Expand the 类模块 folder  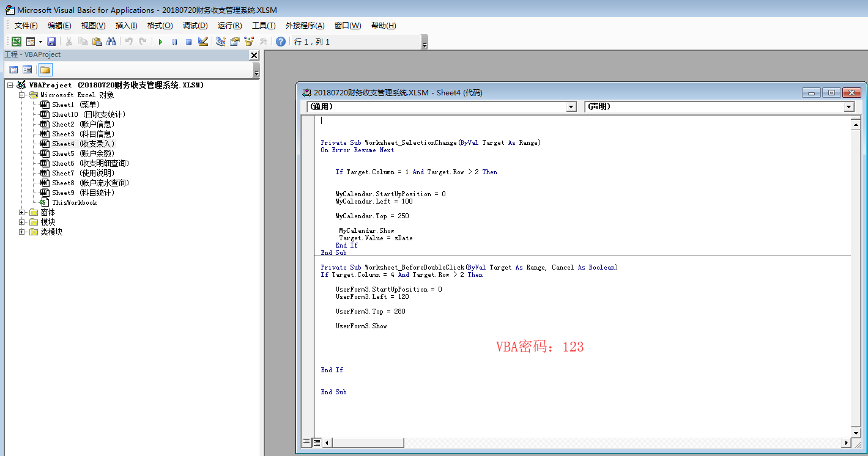(21, 232)
